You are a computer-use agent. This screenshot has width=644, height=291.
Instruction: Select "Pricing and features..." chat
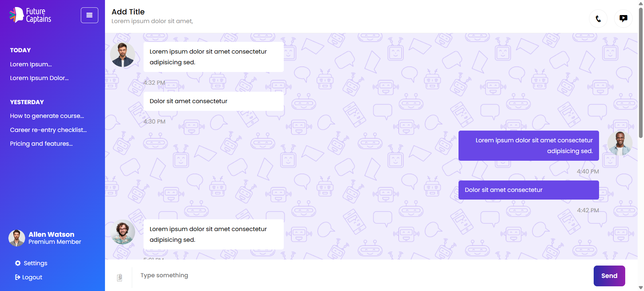point(41,144)
